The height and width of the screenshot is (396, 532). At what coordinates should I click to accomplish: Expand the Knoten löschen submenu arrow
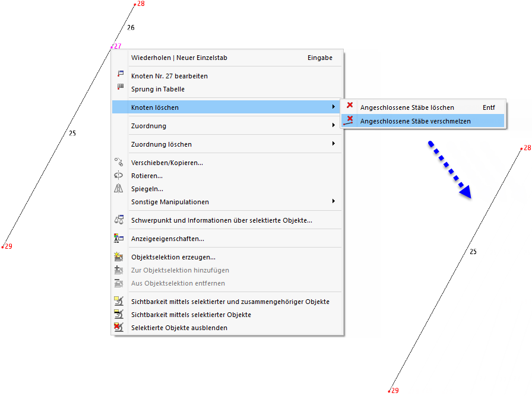click(334, 107)
